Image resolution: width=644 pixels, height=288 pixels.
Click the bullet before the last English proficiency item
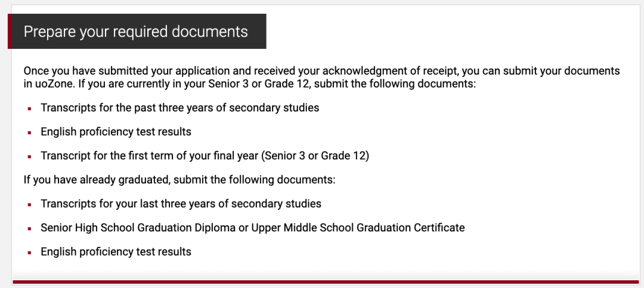pos(29,252)
